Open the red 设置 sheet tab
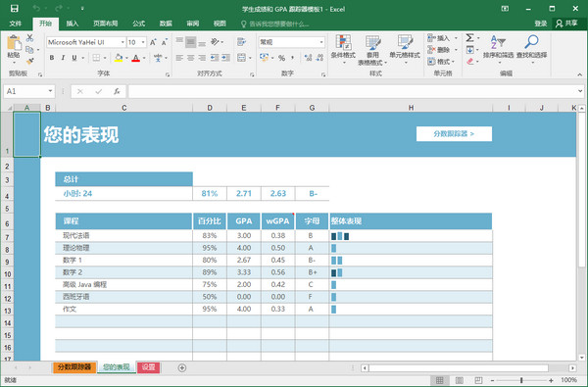This screenshot has width=588, height=387. pos(148,367)
